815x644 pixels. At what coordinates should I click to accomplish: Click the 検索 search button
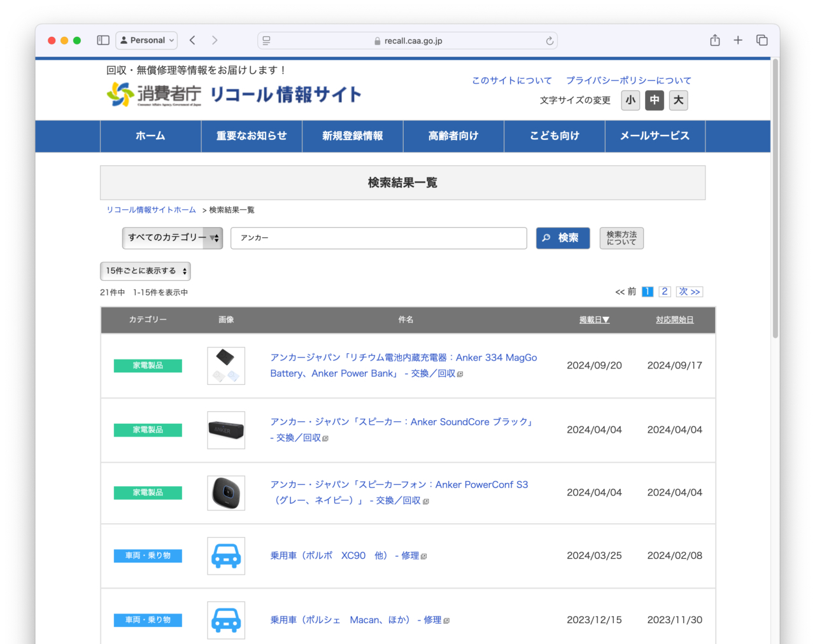coord(563,238)
